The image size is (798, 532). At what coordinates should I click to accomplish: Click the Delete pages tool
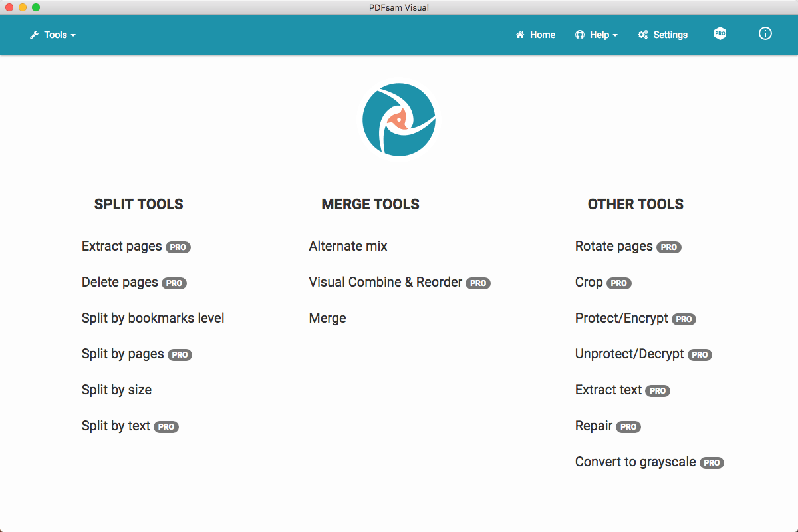pos(120,282)
